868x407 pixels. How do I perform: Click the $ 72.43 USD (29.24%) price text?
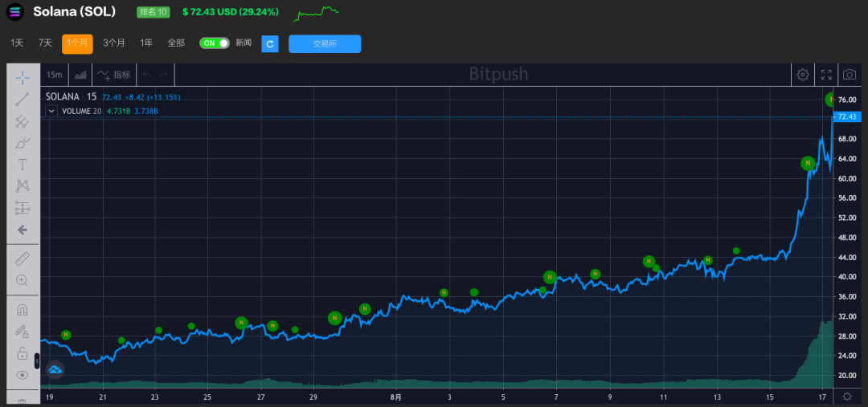click(x=231, y=11)
